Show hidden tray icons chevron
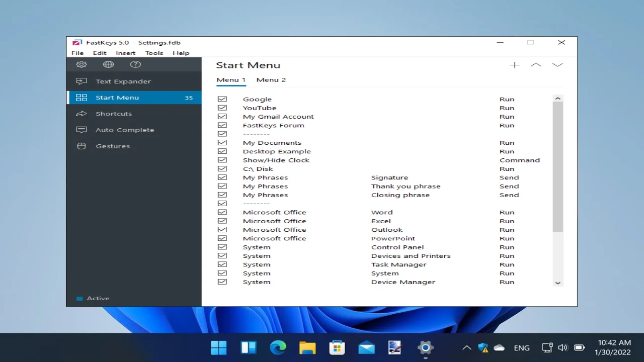This screenshot has height=362, width=644. point(467,347)
